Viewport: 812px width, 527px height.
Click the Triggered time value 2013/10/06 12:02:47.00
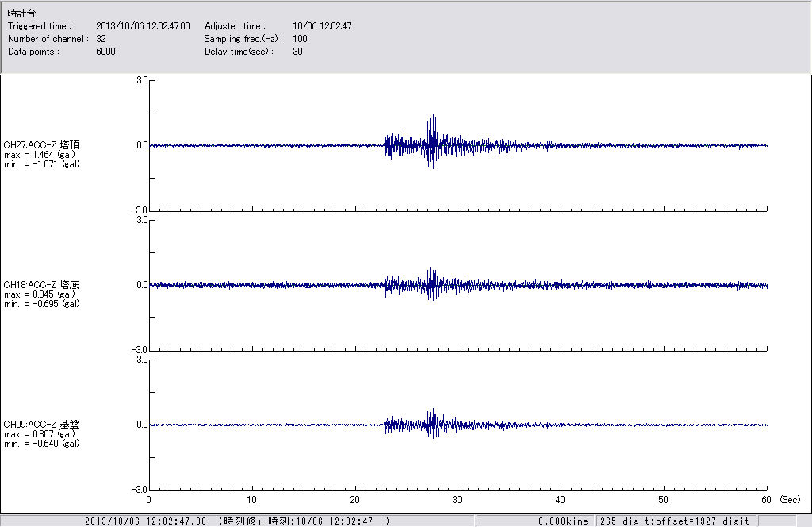148,26
